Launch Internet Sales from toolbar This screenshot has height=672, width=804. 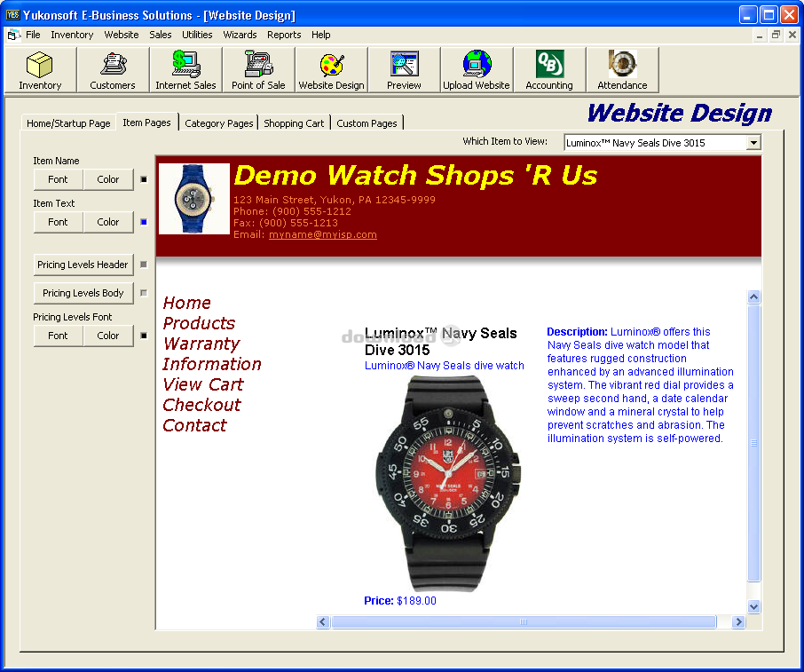pyautogui.click(x=185, y=70)
